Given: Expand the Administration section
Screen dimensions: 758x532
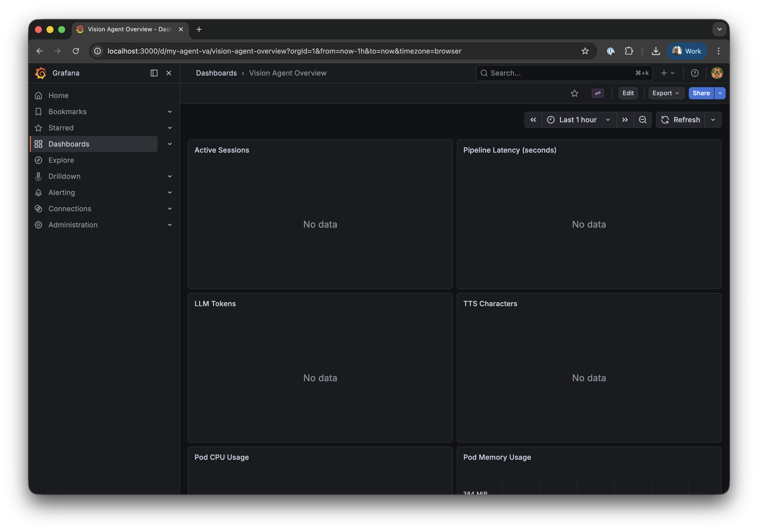Looking at the screenshot, I should 170,225.
